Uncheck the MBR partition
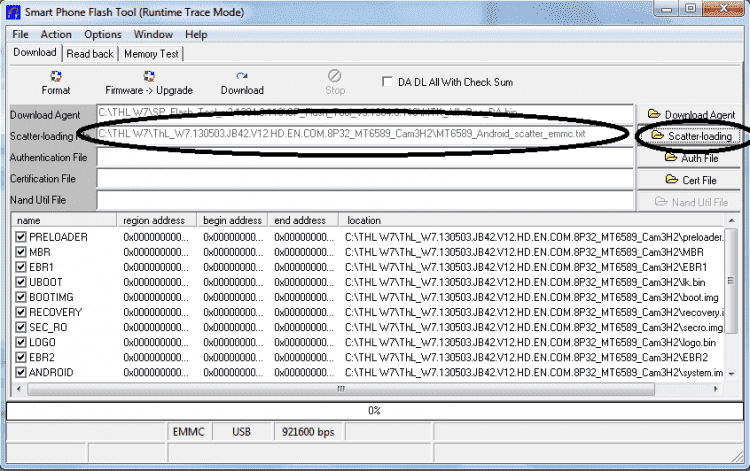Viewport: 750px width, 471px height. (21, 252)
